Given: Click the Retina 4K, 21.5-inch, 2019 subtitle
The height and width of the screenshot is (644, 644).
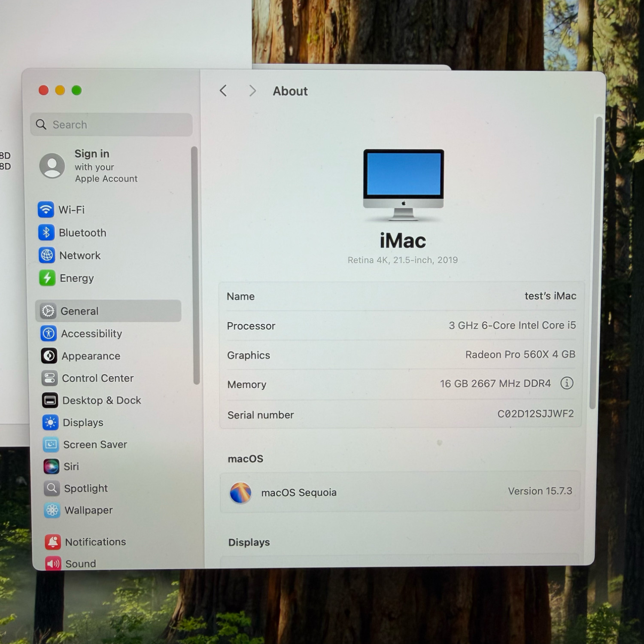Looking at the screenshot, I should pyautogui.click(x=403, y=260).
